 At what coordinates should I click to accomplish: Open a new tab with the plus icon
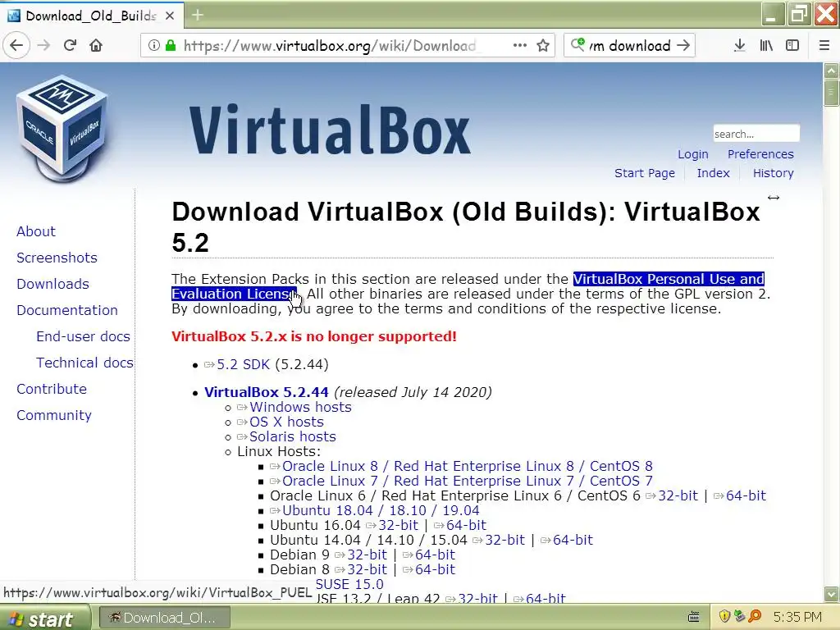coord(198,15)
